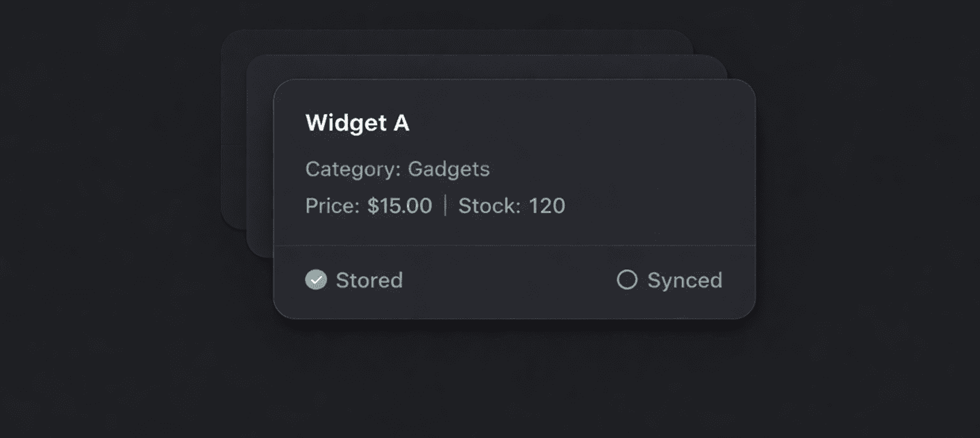Click the blank area right of Widget A title
Image resolution: width=980 pixels, height=438 pixels.
coord(578,123)
